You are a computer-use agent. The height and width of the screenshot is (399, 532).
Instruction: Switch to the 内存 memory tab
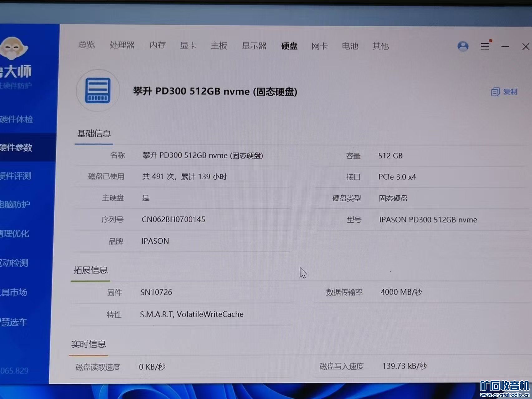157,45
